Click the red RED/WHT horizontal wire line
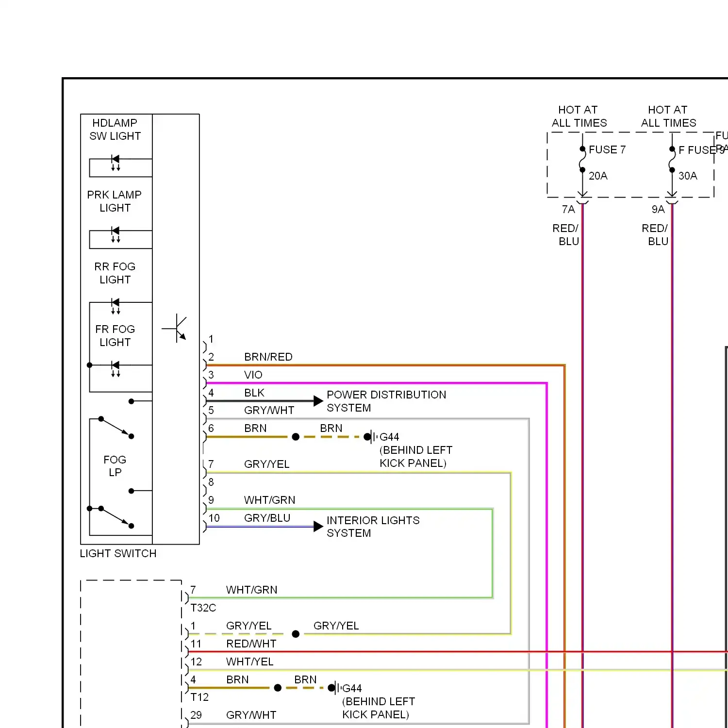728x728 pixels. coord(458,652)
